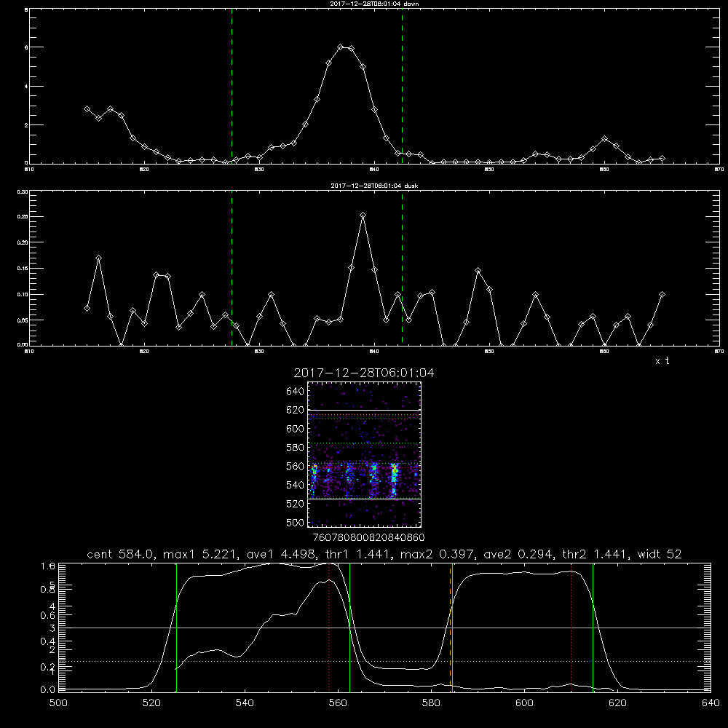
Task: Click the left green dashed line in dusk plot
Action: point(232,268)
